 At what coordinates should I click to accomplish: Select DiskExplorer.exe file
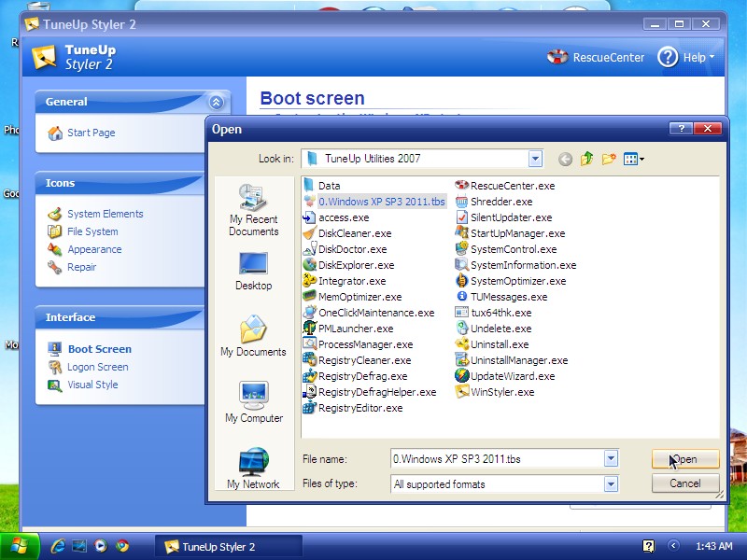click(348, 265)
